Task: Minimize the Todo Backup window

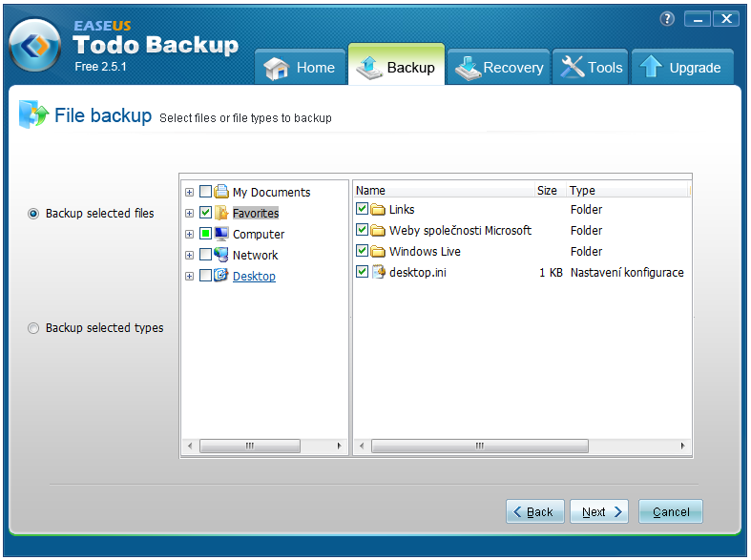Action: [x=698, y=19]
